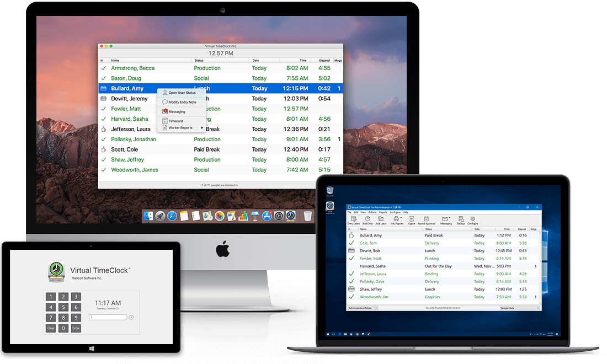Click the Safari compass in the Dock
This screenshot has height=364, width=607.
172,216
